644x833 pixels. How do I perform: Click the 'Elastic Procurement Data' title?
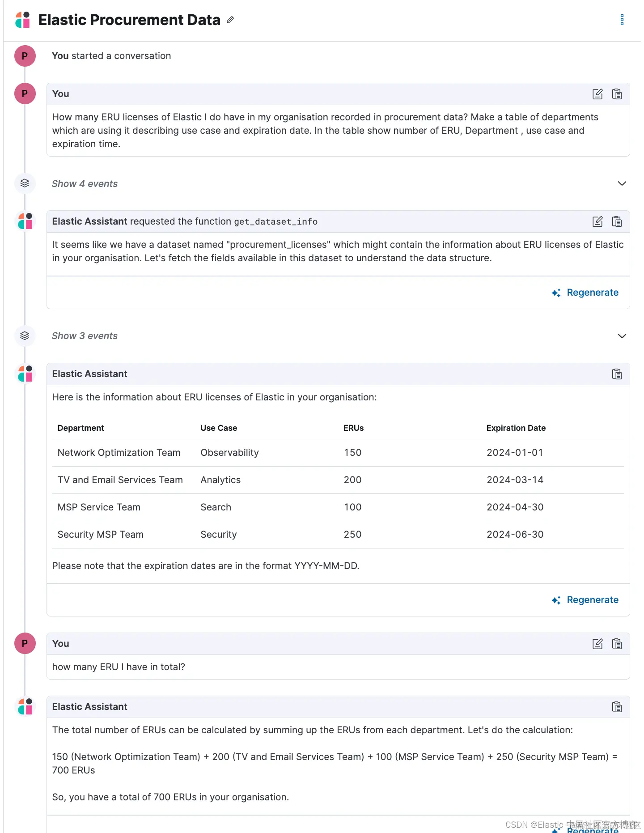click(x=129, y=20)
